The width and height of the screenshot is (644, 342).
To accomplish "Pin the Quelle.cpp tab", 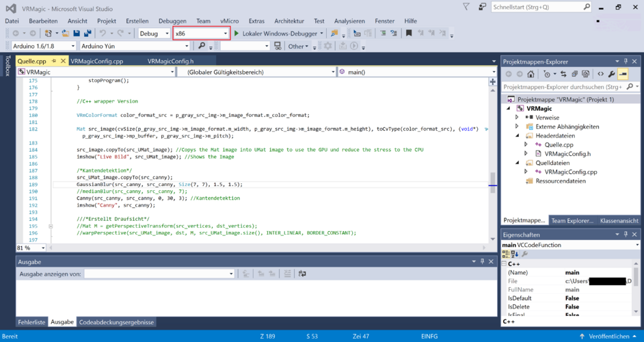I will [x=54, y=61].
